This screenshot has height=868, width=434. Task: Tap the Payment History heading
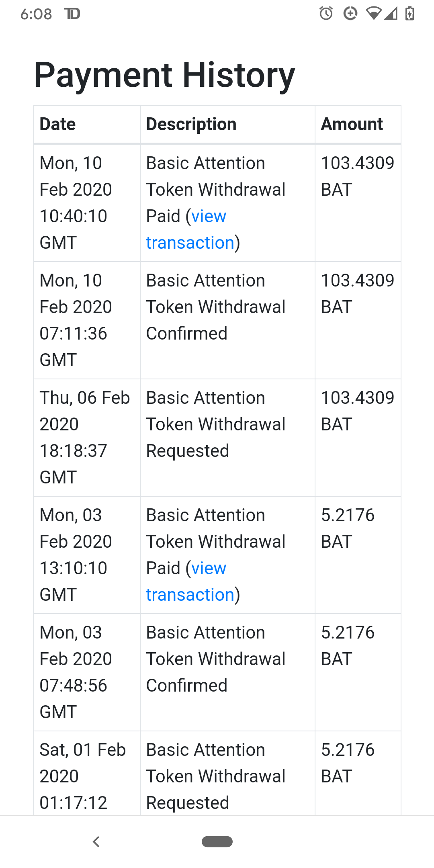coord(164,75)
